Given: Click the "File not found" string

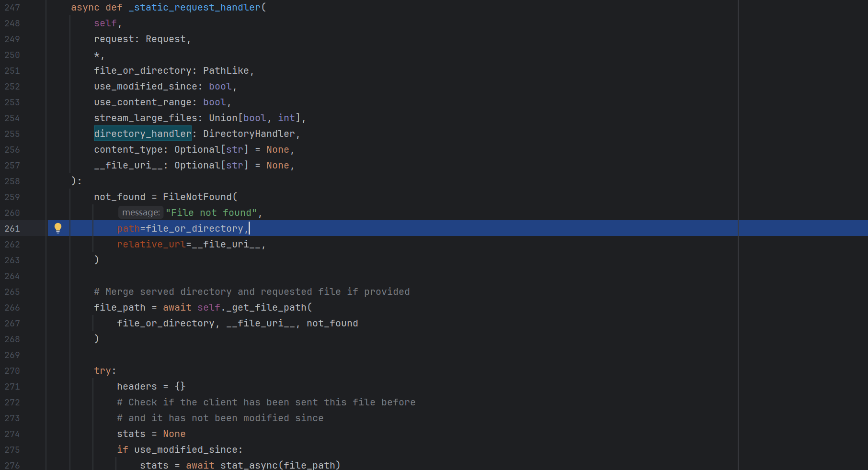Looking at the screenshot, I should 211,213.
